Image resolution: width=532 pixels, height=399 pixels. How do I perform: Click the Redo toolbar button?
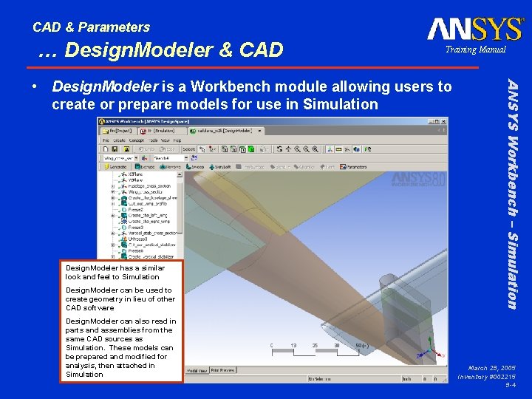point(167,149)
